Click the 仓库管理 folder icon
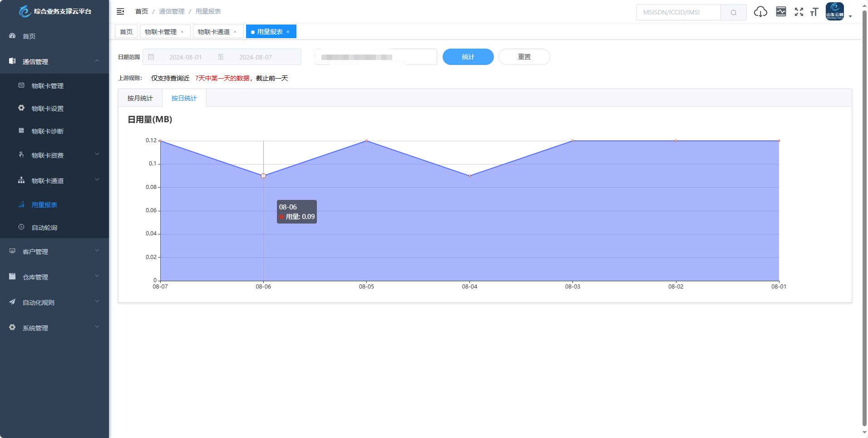The height and width of the screenshot is (438, 868). pyautogui.click(x=12, y=277)
